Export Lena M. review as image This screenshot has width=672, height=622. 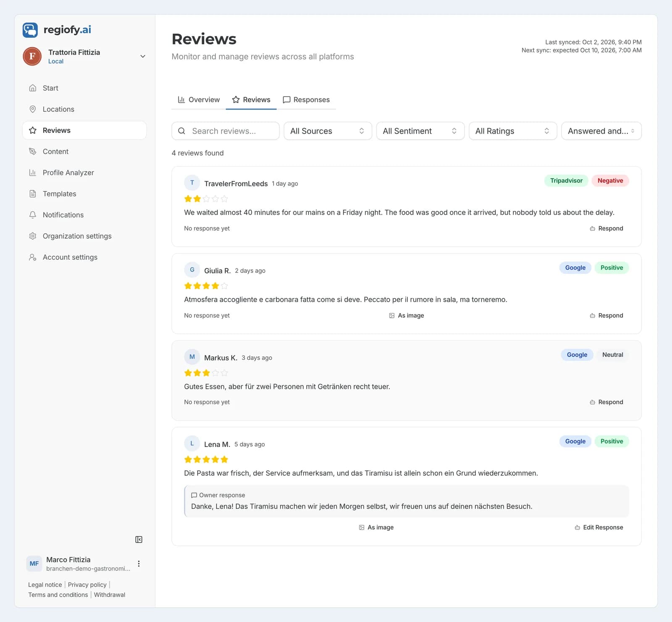coord(376,527)
